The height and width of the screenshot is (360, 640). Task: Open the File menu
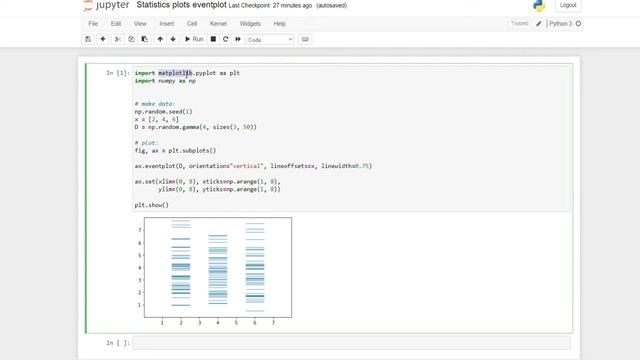click(x=93, y=24)
